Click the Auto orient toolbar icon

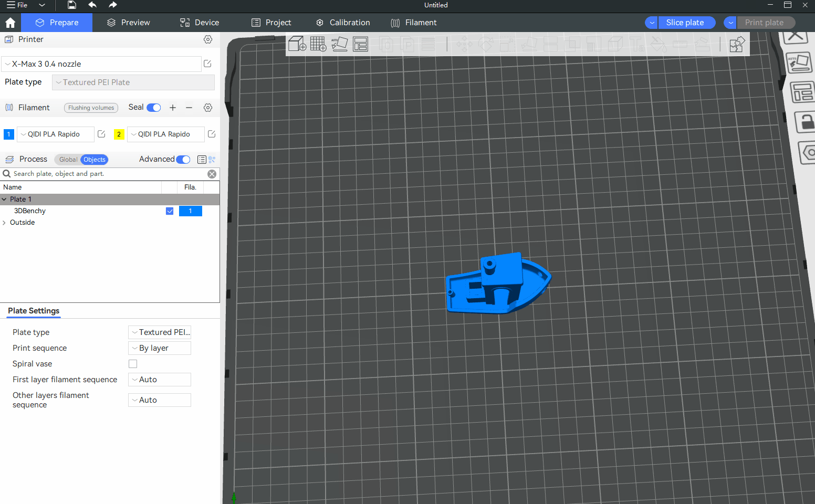click(339, 44)
